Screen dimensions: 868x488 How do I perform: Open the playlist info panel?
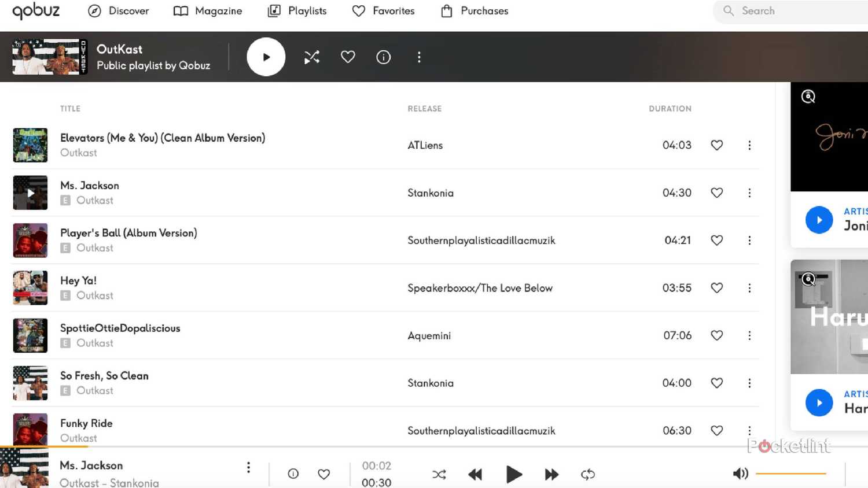click(383, 57)
